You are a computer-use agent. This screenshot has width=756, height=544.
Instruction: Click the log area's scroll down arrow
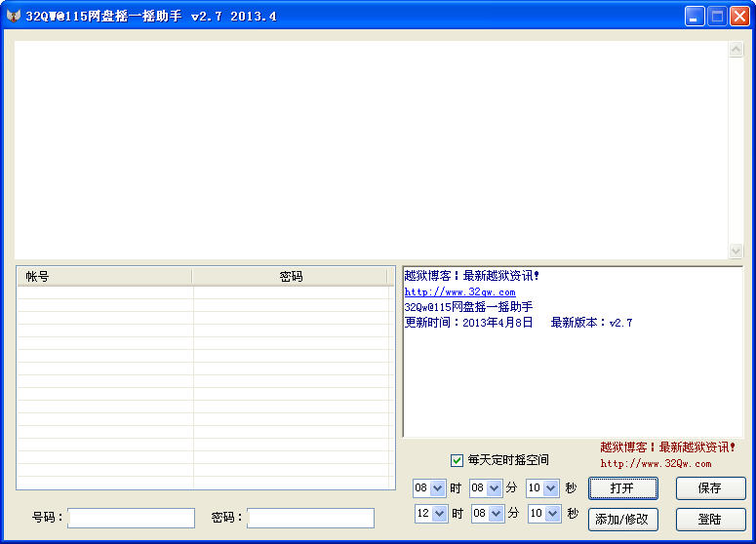tap(736, 252)
